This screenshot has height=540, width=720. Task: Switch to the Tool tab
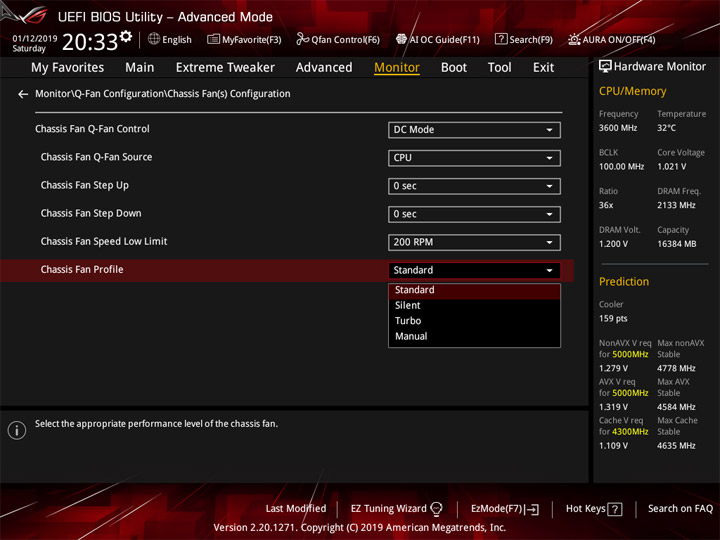pos(499,68)
